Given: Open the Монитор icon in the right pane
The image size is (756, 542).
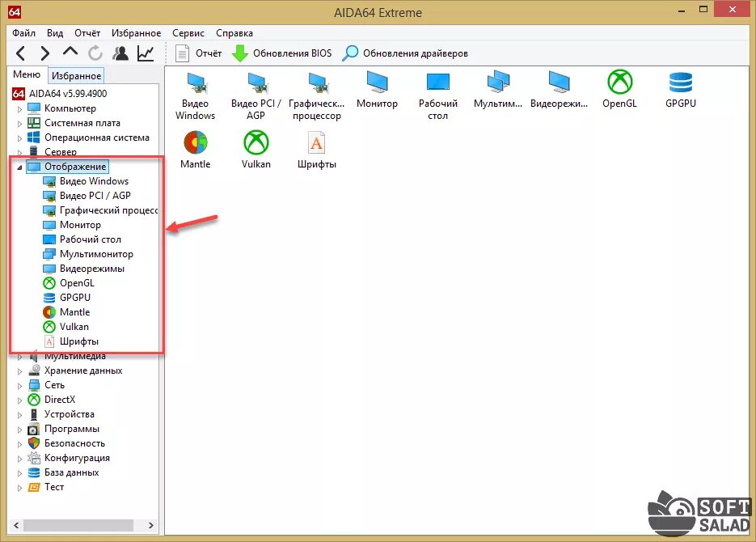Looking at the screenshot, I should point(377,90).
